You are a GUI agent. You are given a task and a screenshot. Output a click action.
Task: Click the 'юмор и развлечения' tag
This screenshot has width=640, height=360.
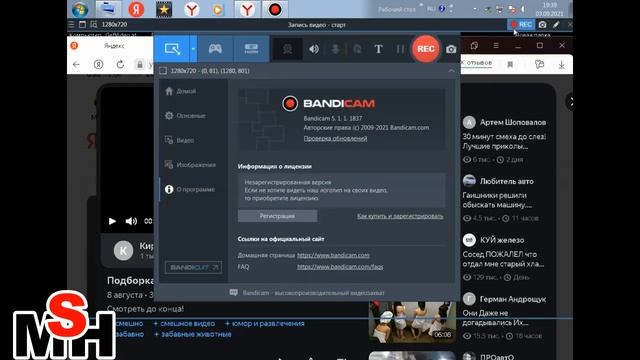click(x=264, y=323)
